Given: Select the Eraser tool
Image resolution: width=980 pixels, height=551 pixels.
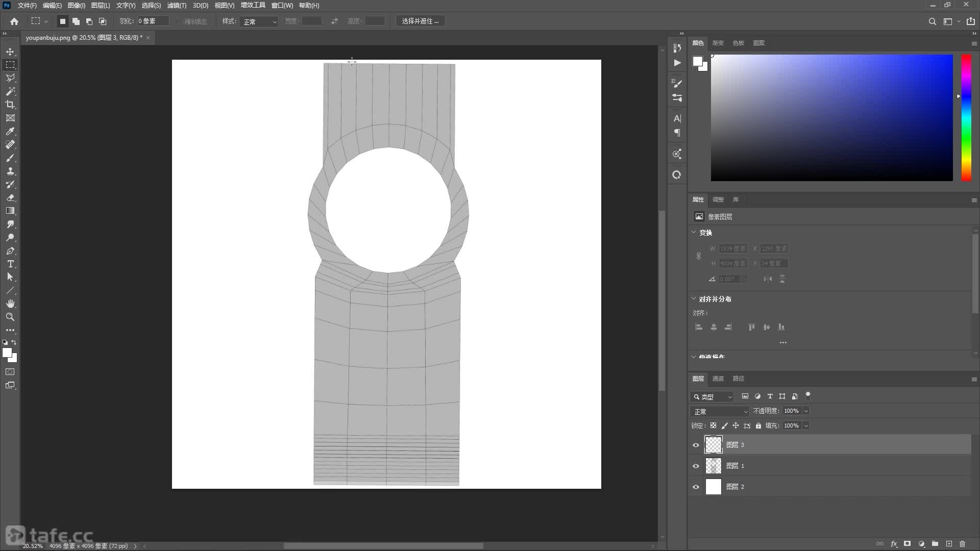Looking at the screenshot, I should (10, 197).
